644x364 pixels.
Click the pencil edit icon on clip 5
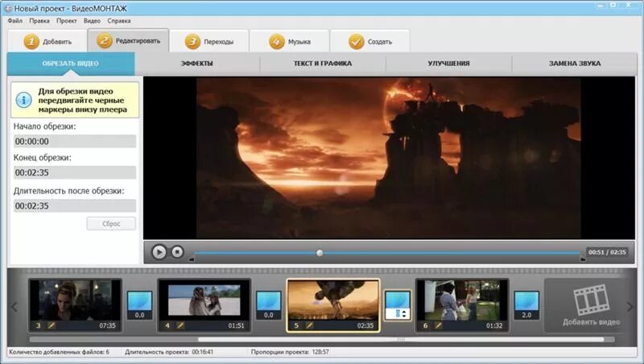(x=309, y=325)
